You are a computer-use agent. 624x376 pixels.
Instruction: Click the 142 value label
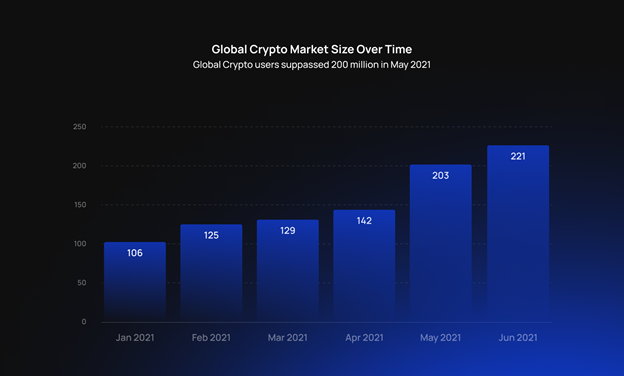pyautogui.click(x=364, y=221)
